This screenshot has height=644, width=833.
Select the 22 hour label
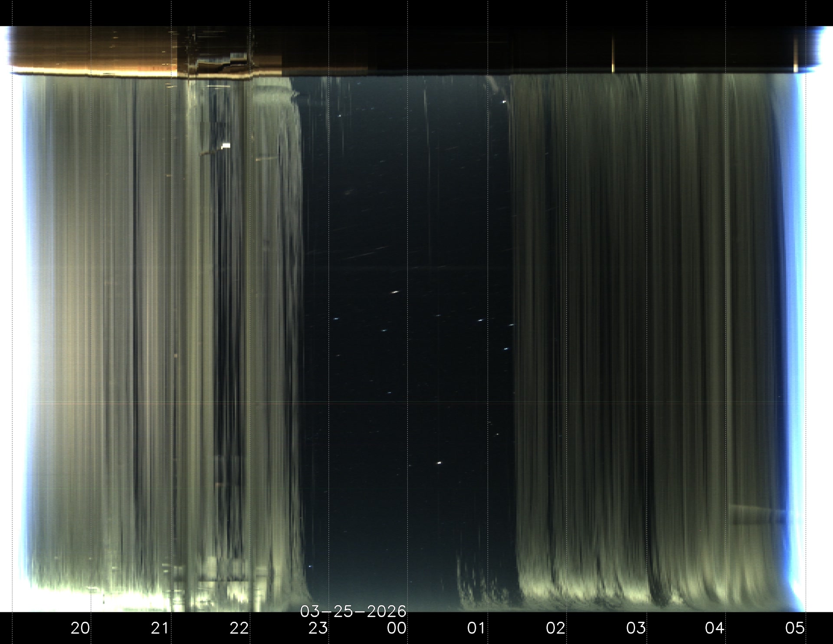pos(239,628)
